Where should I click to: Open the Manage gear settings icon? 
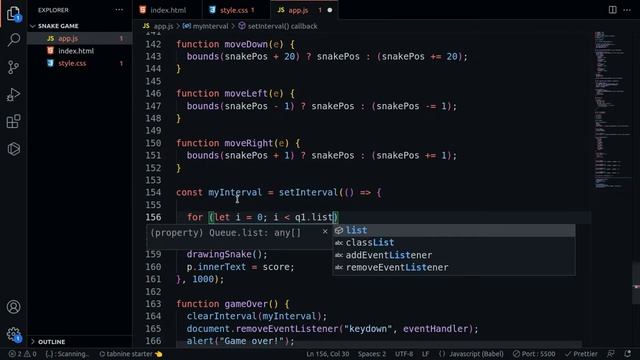click(x=13, y=334)
